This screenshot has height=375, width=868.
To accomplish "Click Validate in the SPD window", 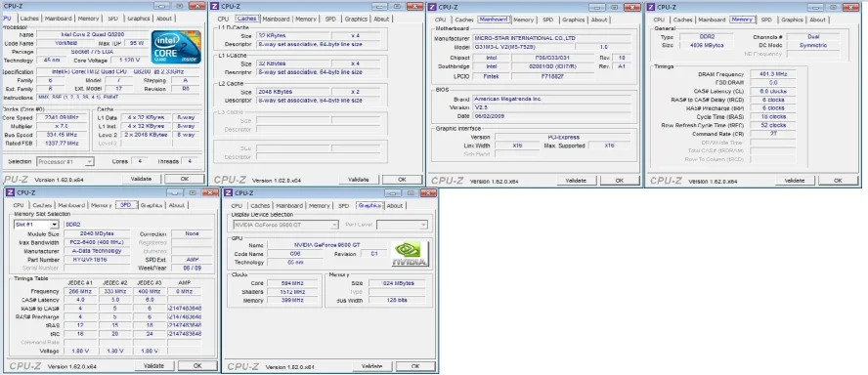I will (x=153, y=365).
